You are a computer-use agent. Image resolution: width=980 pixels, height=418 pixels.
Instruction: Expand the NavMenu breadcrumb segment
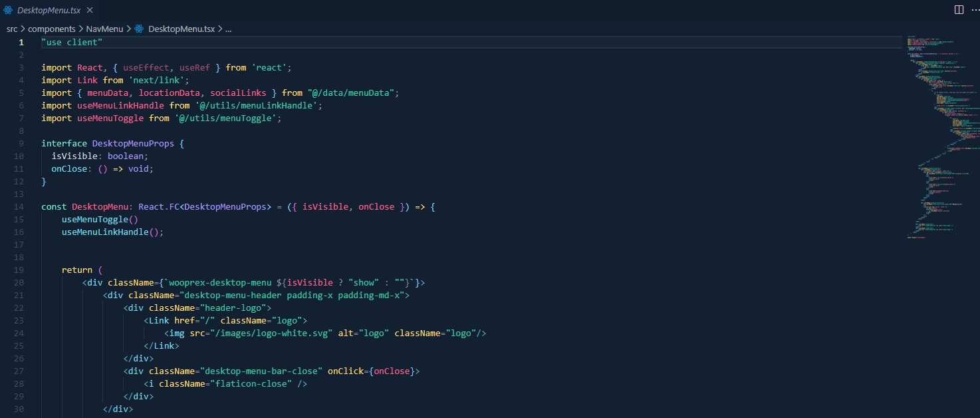point(105,29)
